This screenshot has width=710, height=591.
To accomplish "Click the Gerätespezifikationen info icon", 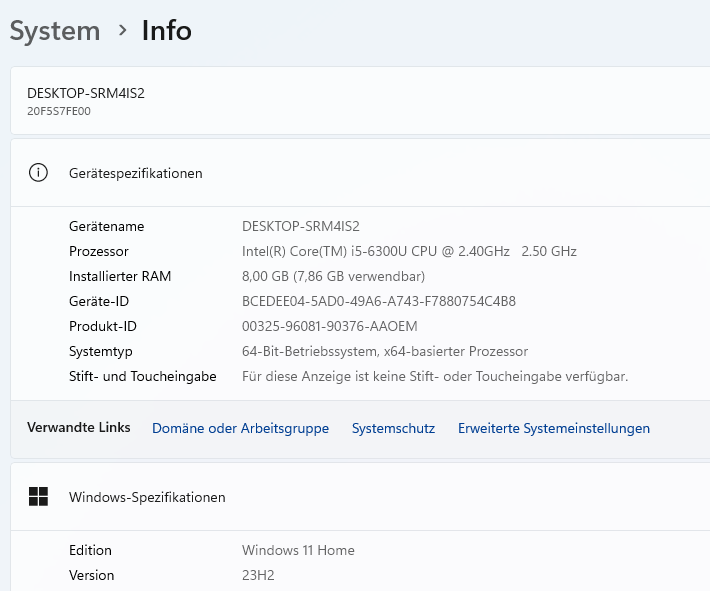I will [x=38, y=173].
